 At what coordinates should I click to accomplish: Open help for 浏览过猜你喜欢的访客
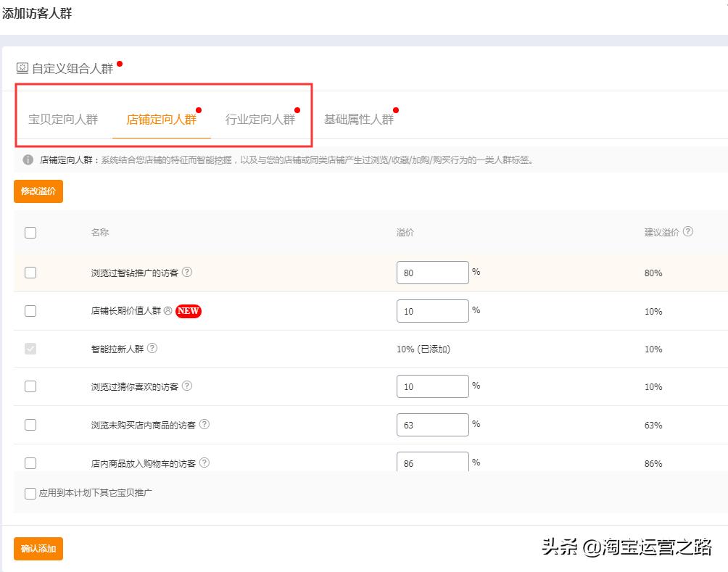tap(187, 386)
